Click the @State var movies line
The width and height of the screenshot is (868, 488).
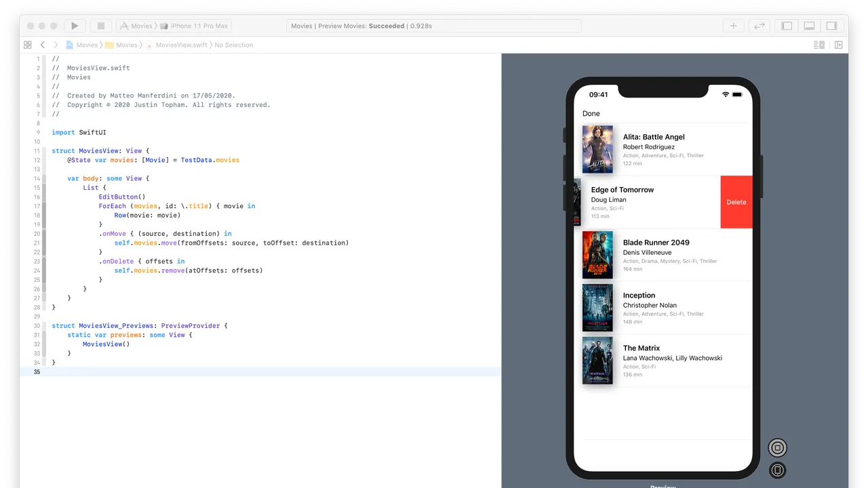click(153, 160)
